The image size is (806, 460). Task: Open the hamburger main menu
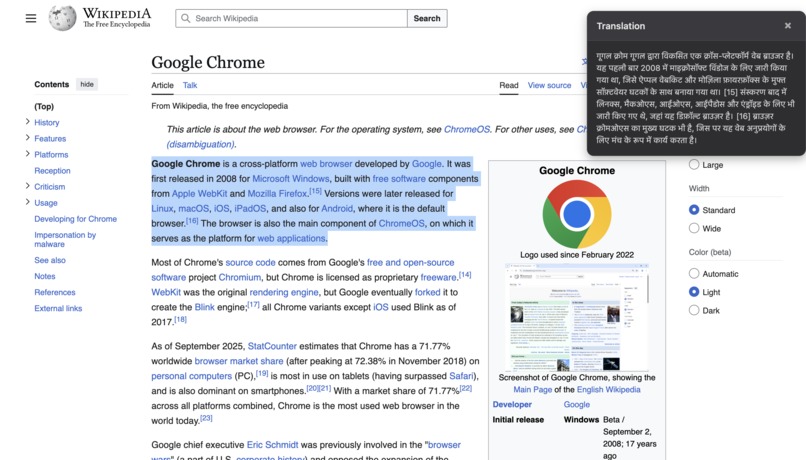coord(31,19)
